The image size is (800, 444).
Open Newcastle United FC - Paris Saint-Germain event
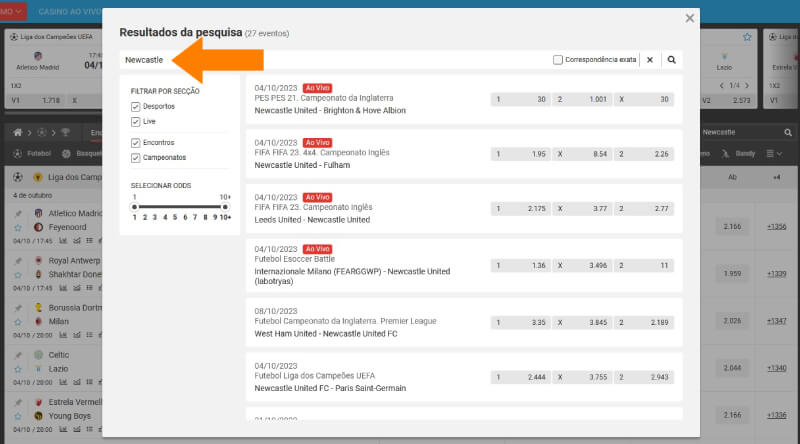[x=330, y=388]
